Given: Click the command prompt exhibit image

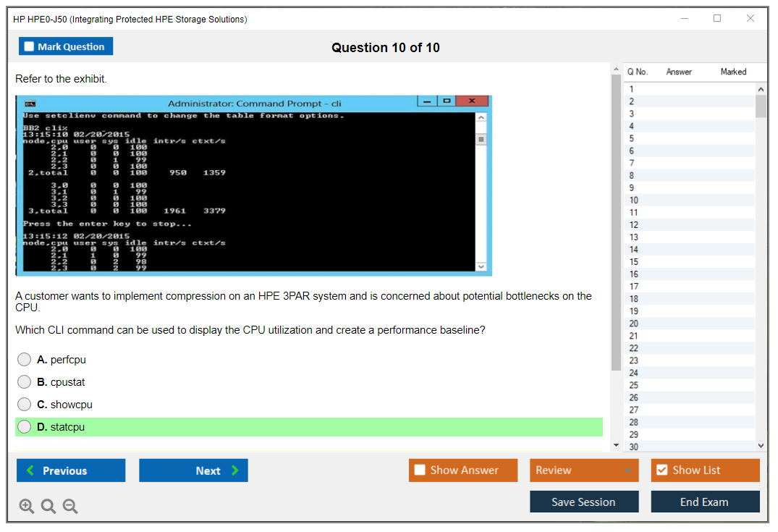Looking at the screenshot, I should (x=253, y=185).
